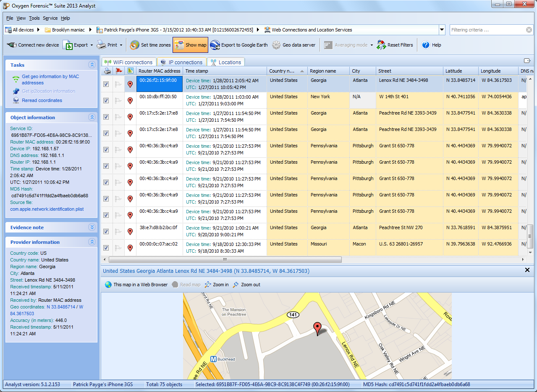This screenshot has width=537, height=392.
Task: Click into the Filtering criteria field
Action: (488, 30)
